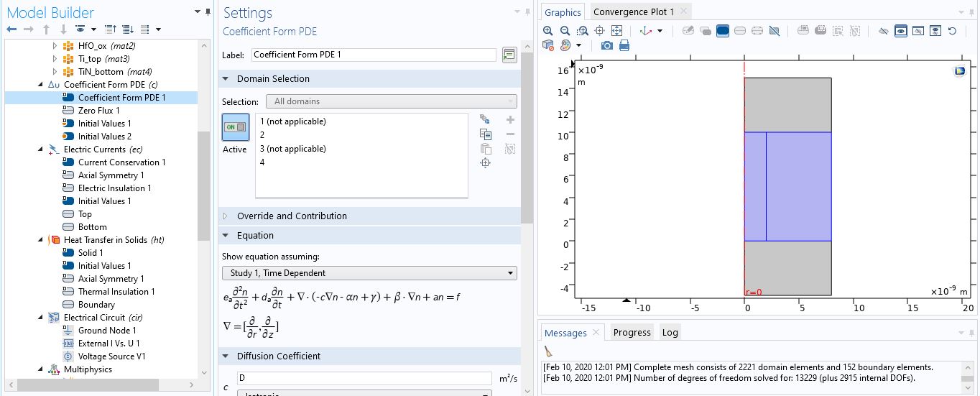This screenshot has width=980, height=396.
Task: Select the Zero Flux 1 node
Action: pyautogui.click(x=98, y=111)
